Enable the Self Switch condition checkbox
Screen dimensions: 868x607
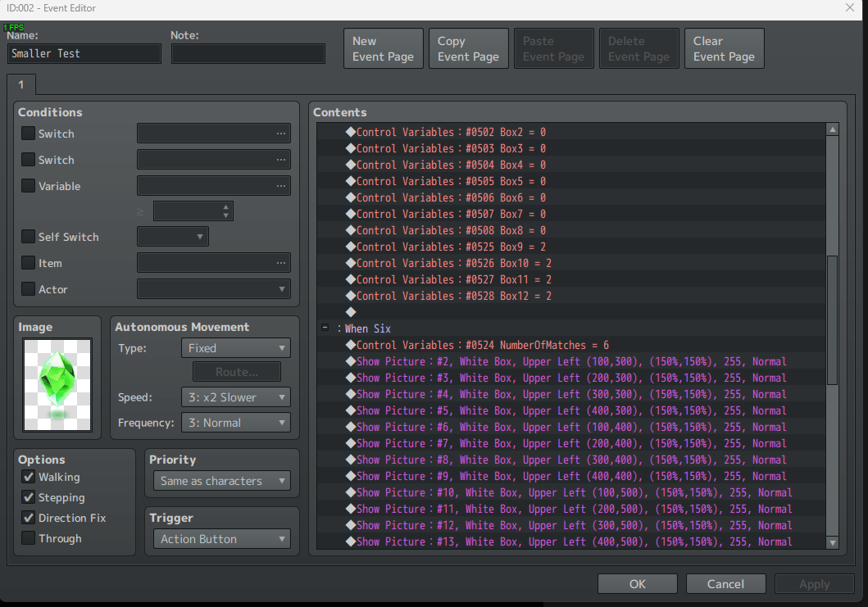pyautogui.click(x=28, y=236)
